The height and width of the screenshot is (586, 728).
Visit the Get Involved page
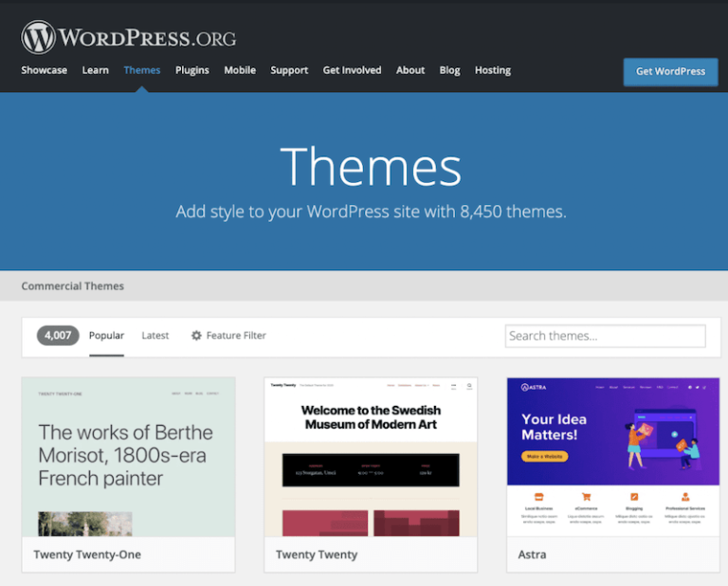(352, 70)
